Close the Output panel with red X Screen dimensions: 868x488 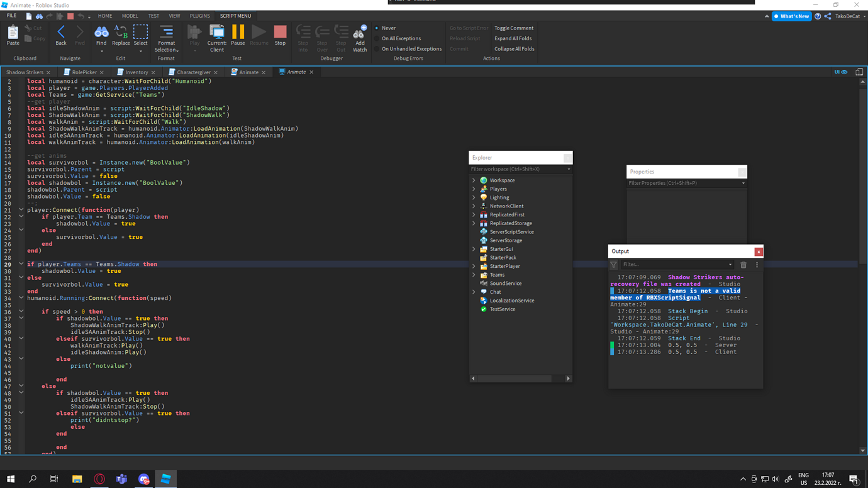759,252
